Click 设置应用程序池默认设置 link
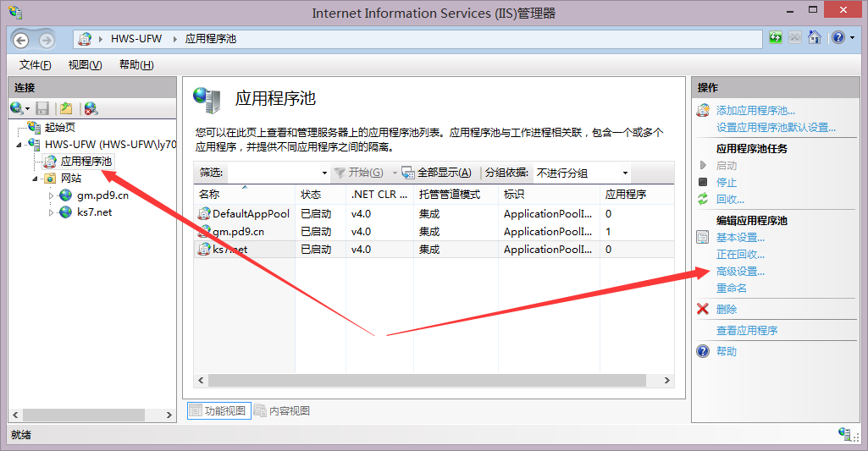The width and height of the screenshot is (868, 451). pos(776,127)
